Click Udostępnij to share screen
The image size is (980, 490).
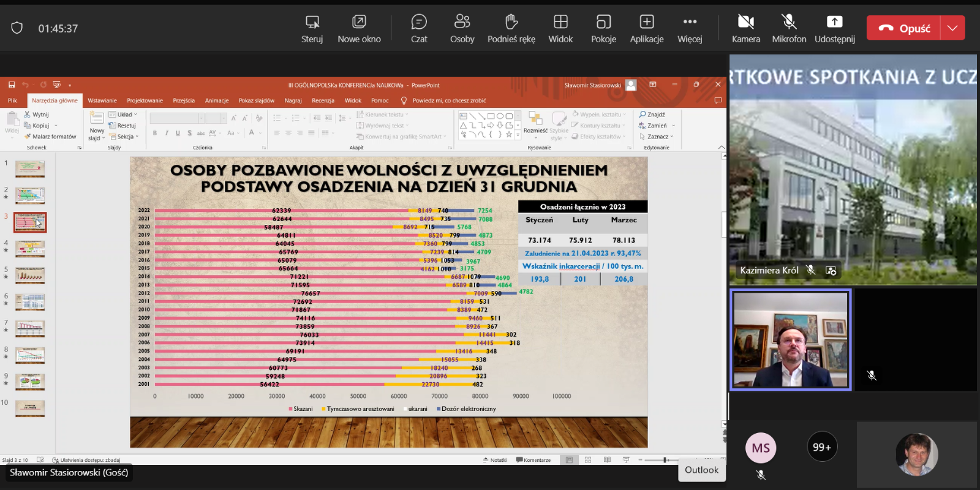point(834,29)
